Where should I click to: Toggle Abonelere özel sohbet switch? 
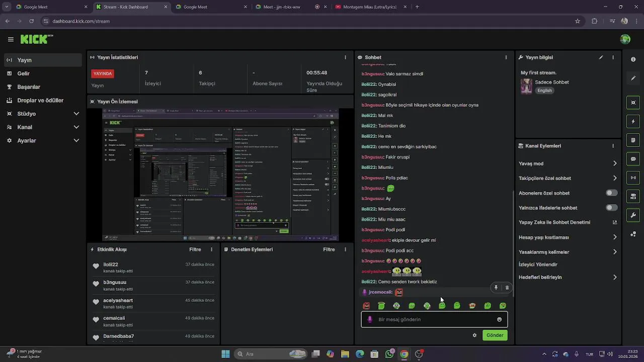tap(612, 193)
